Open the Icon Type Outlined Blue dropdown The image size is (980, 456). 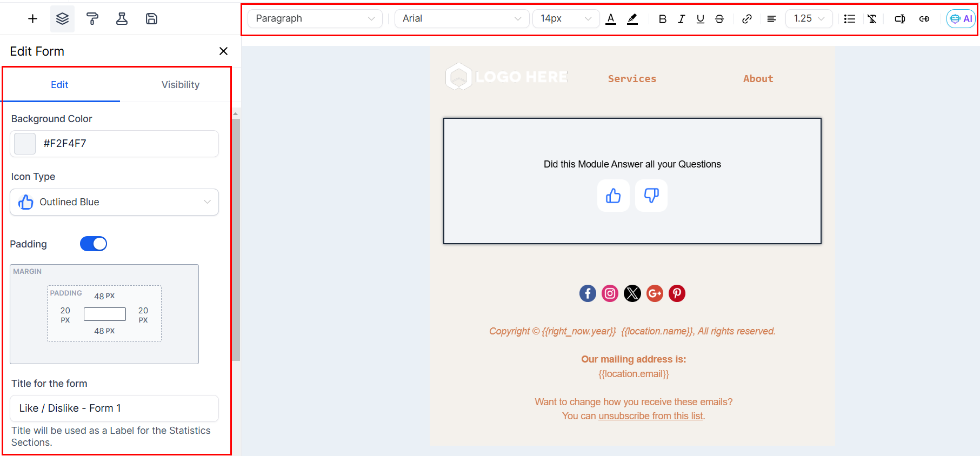114,202
